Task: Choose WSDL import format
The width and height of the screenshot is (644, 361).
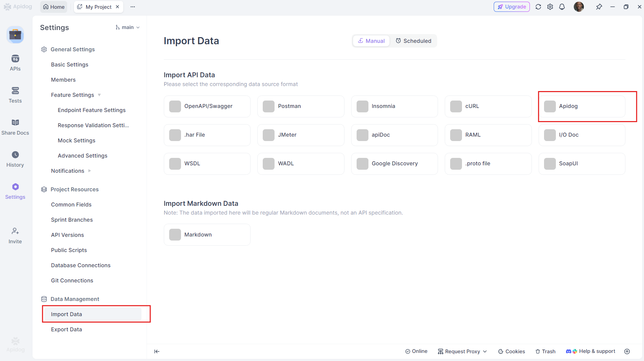Action: (x=207, y=164)
